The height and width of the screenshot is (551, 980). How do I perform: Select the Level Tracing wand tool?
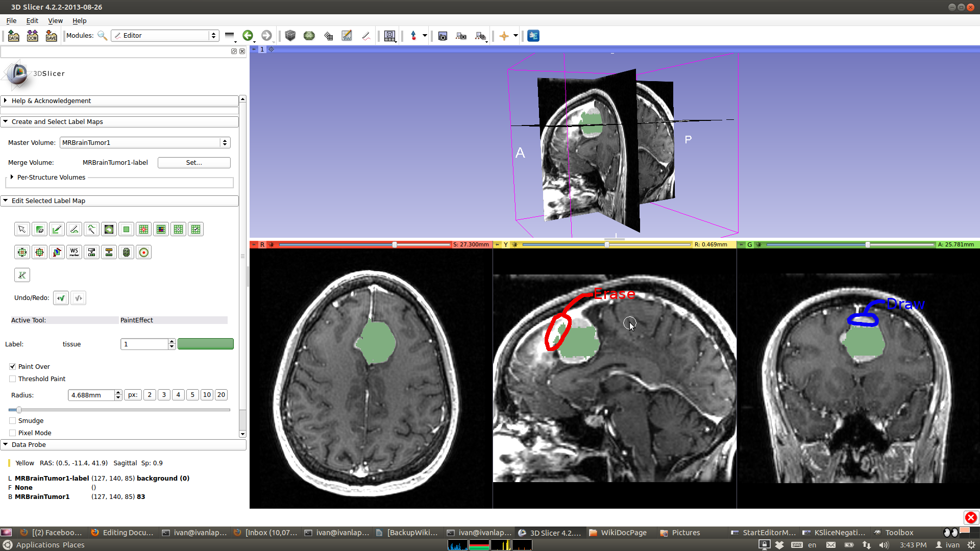[x=91, y=230]
